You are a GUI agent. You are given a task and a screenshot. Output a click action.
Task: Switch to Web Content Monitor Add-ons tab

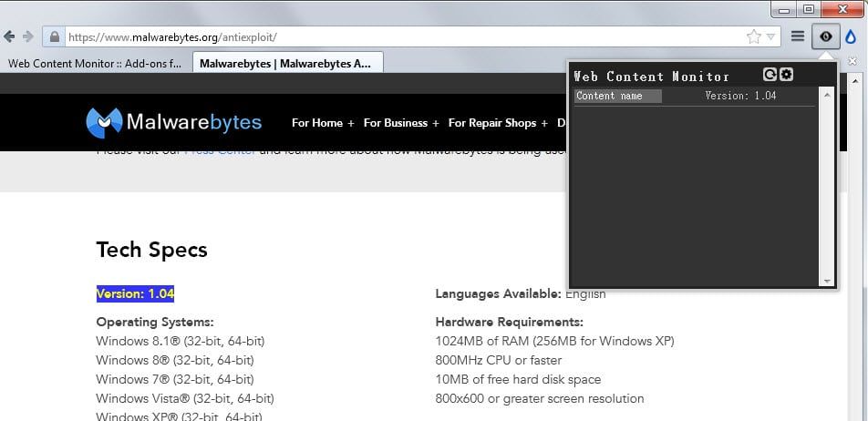(x=95, y=63)
